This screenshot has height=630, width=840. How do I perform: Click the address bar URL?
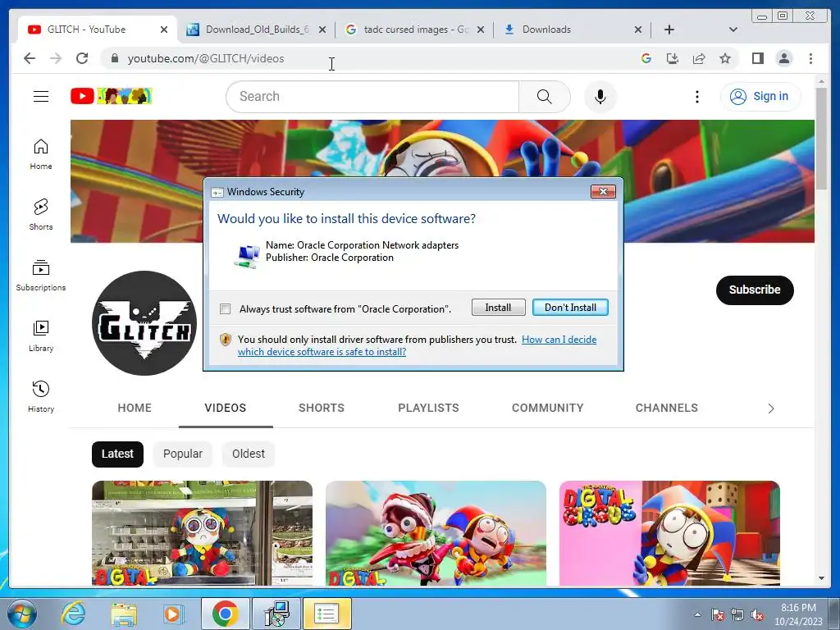tap(206, 58)
